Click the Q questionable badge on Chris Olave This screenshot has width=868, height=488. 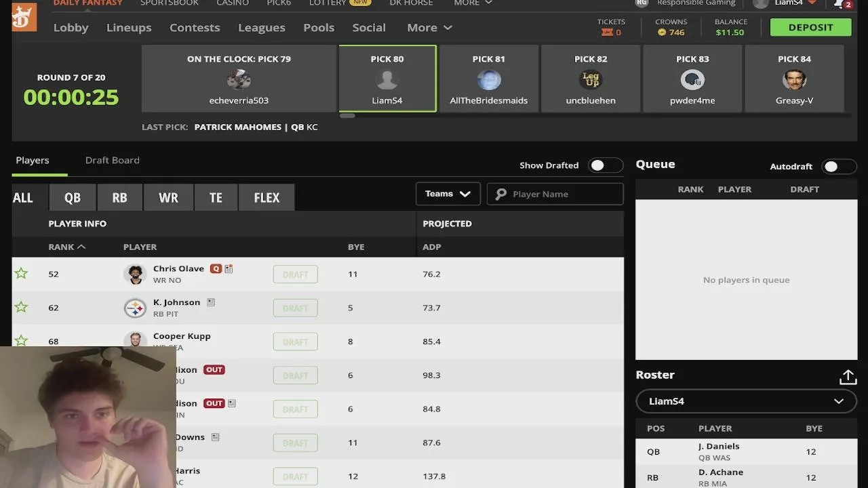pyautogui.click(x=216, y=268)
